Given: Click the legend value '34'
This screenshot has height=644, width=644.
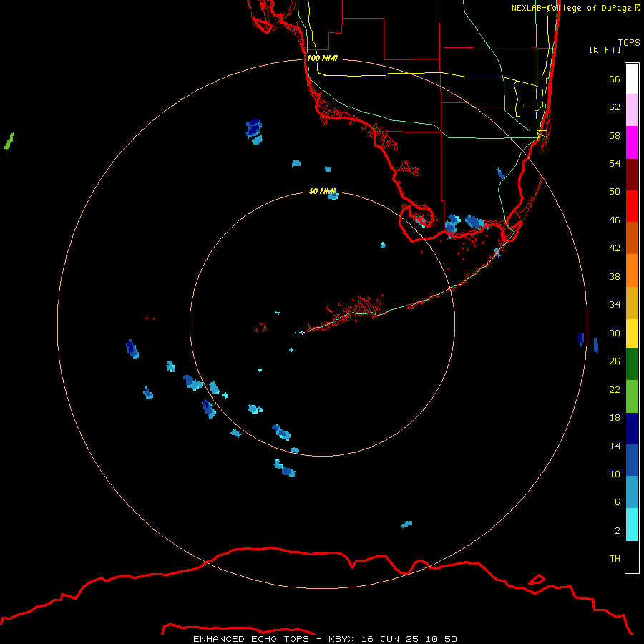Looking at the screenshot, I should pos(615,305).
